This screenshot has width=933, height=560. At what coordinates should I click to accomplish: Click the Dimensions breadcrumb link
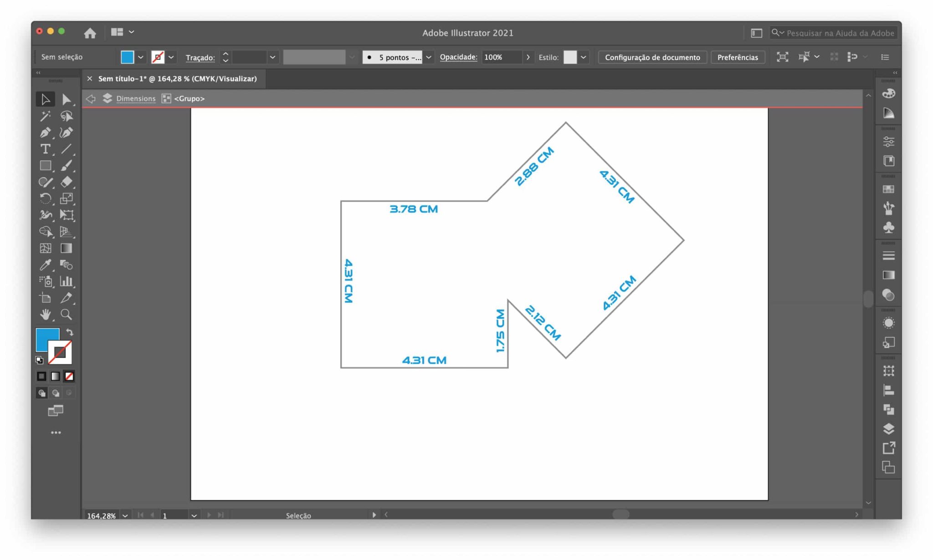pyautogui.click(x=135, y=98)
